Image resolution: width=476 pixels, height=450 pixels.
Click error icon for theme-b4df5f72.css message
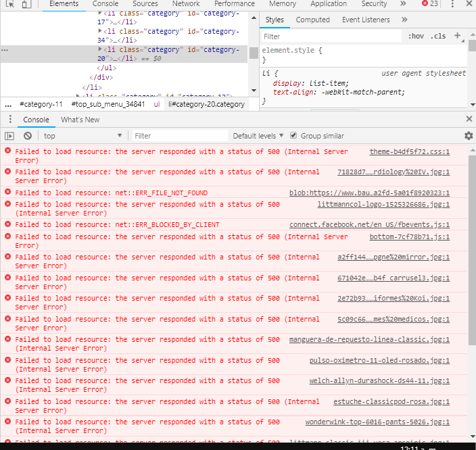coord(8,151)
